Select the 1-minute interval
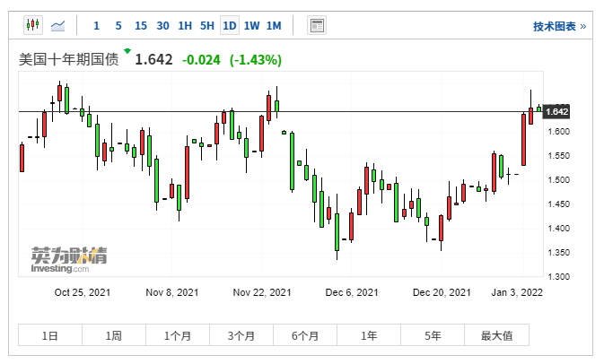 [x=96, y=26]
